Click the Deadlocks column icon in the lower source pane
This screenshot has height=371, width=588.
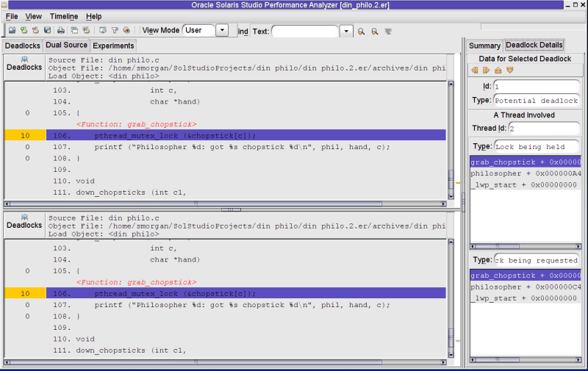[x=24, y=217]
